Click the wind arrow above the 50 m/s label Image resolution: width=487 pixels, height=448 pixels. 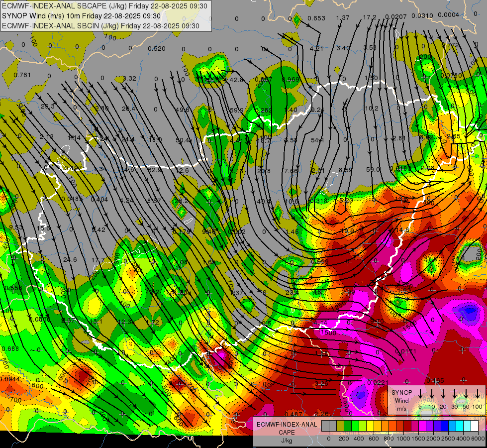pos(466,394)
